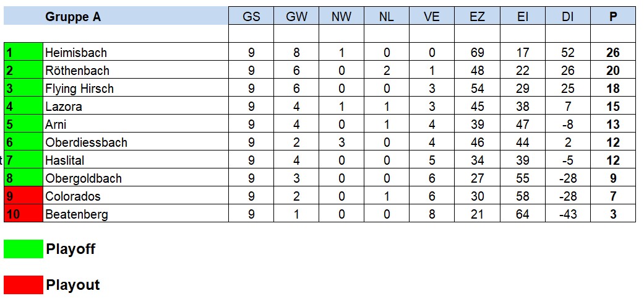644x301 pixels.
Task: Click the P points column header
Action: (613, 17)
